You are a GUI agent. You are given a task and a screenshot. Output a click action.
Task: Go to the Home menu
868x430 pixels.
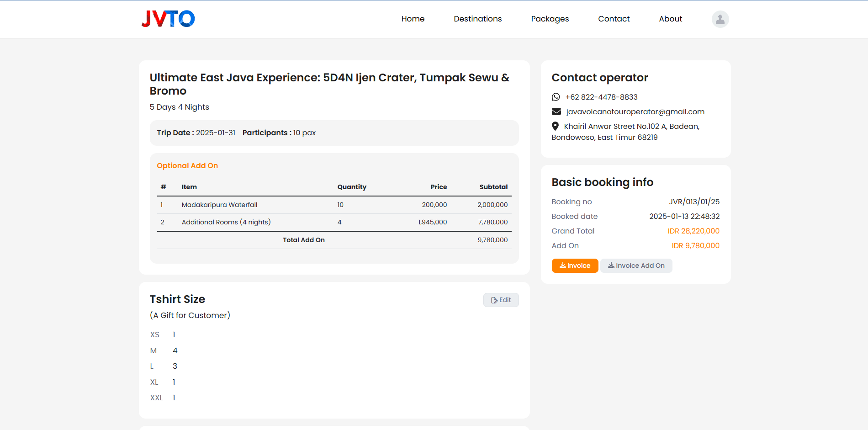tap(413, 19)
